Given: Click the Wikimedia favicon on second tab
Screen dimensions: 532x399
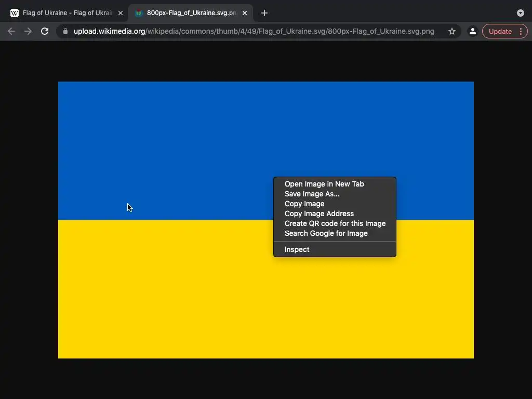Looking at the screenshot, I should [138, 13].
